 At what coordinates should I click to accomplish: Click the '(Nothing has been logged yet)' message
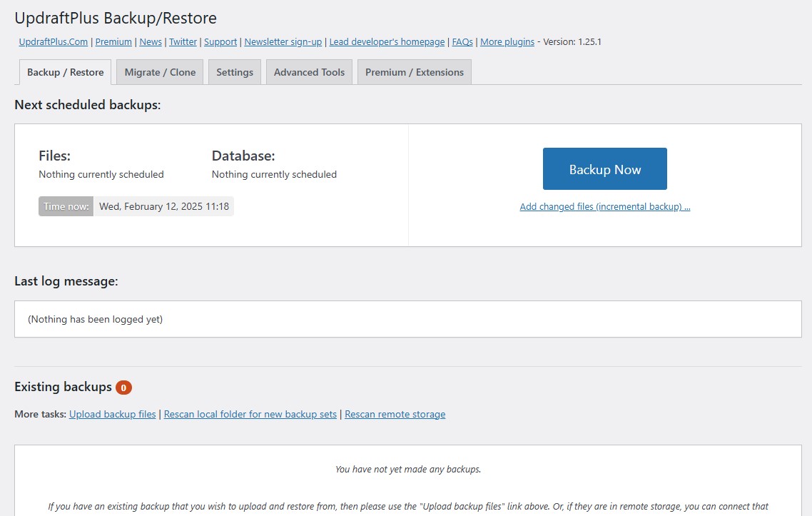click(x=96, y=319)
